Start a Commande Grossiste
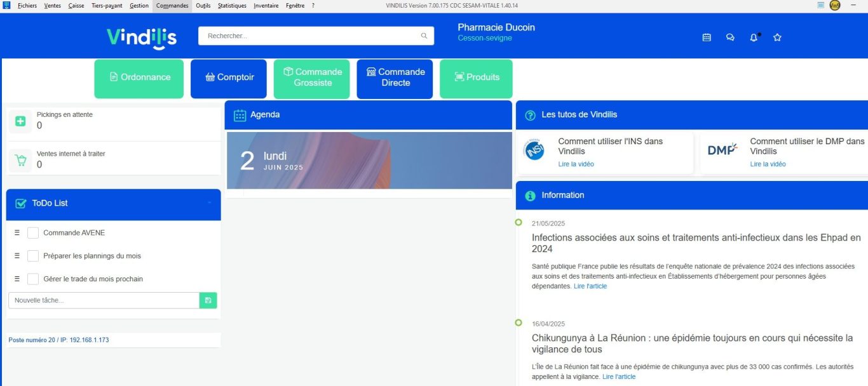Viewport: 868px width, 386px height. 312,79
